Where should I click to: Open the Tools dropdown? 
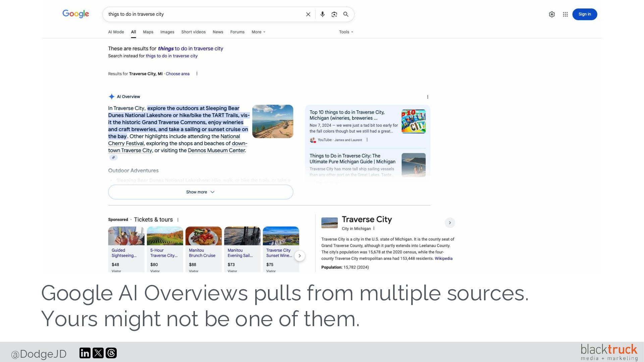click(x=346, y=32)
